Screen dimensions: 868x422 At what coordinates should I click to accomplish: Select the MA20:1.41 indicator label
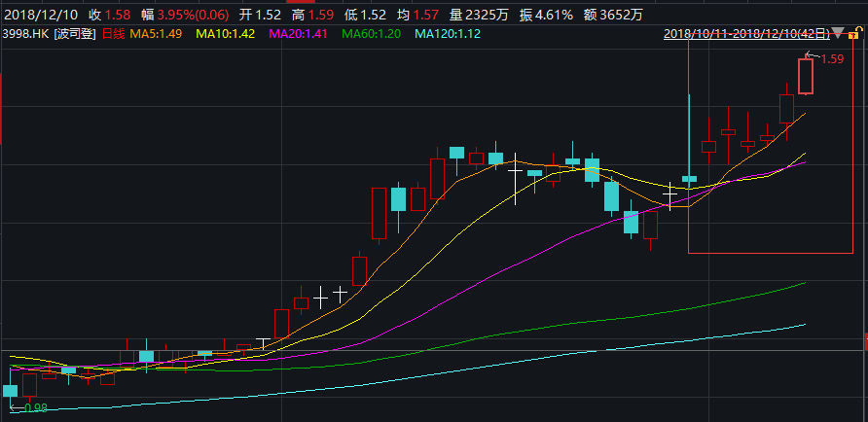[298, 34]
